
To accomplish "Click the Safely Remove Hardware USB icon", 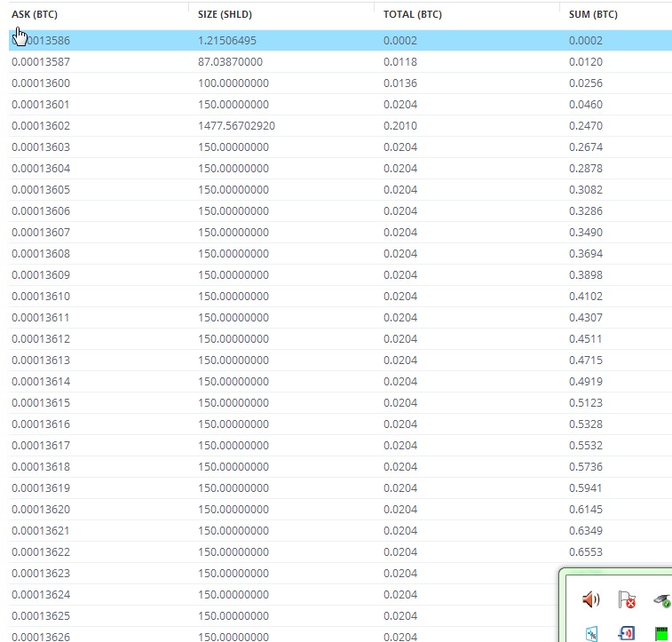I will click(662, 600).
